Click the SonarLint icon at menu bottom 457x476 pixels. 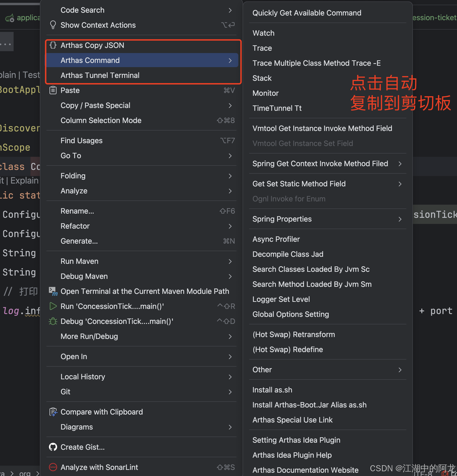53,467
